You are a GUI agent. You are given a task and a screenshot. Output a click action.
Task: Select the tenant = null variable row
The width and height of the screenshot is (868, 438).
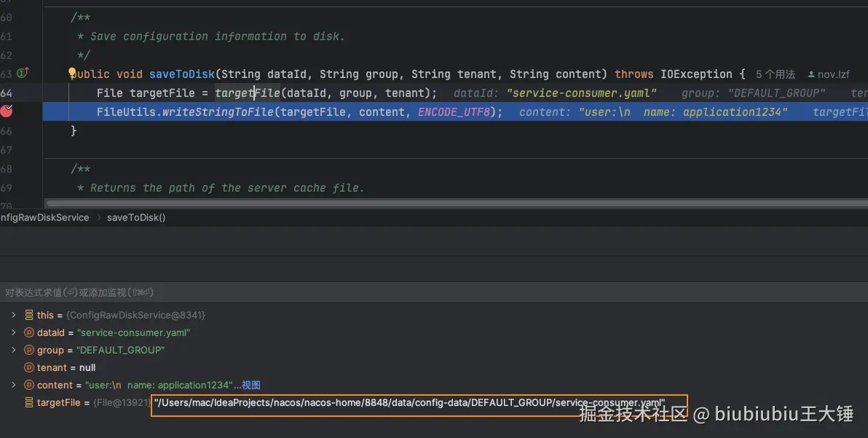pyautogui.click(x=434, y=367)
